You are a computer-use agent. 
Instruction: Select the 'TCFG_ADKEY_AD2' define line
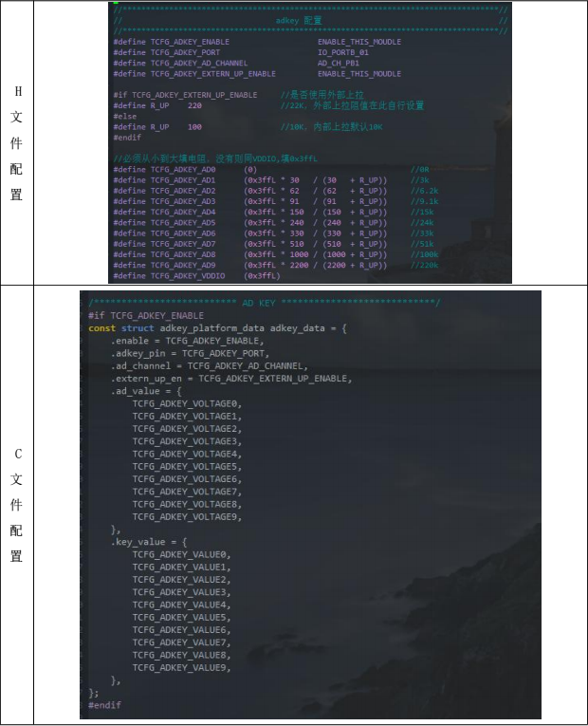click(x=276, y=191)
